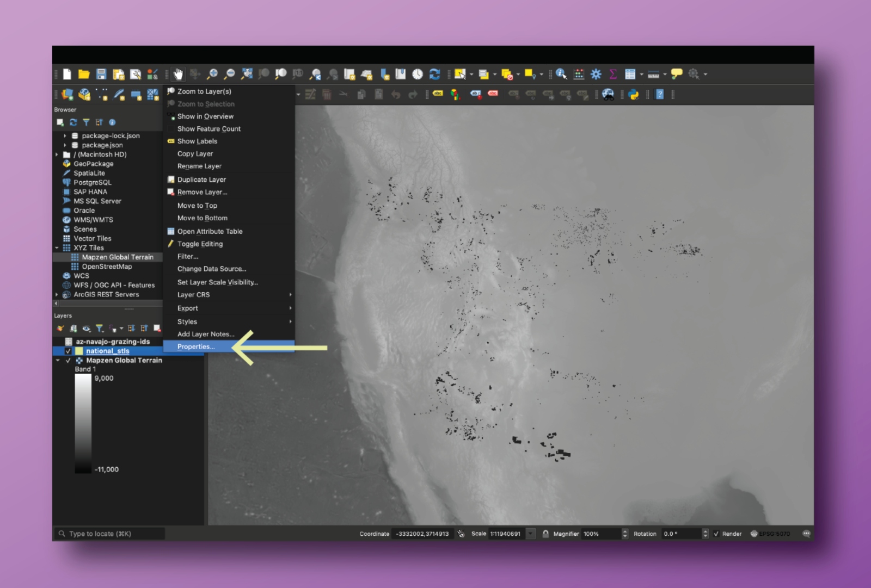Click Refresh icon in Browser panel
This screenshot has height=588, width=871.
(73, 122)
